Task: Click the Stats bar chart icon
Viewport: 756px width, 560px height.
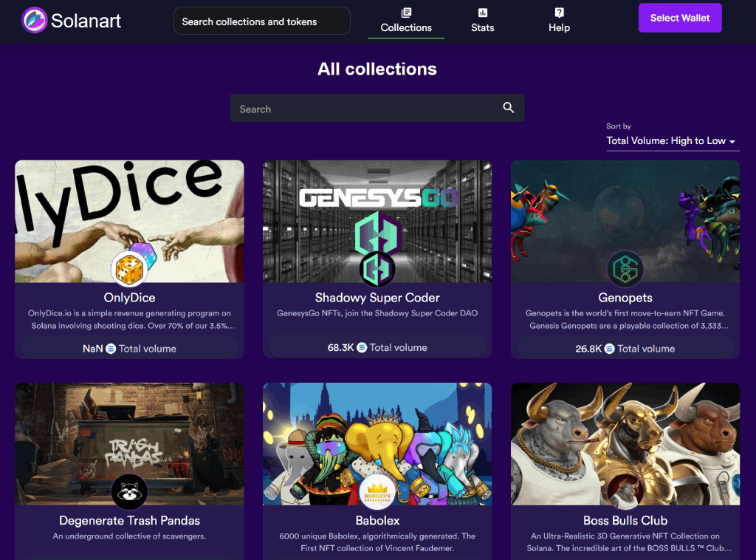Action: [x=483, y=13]
